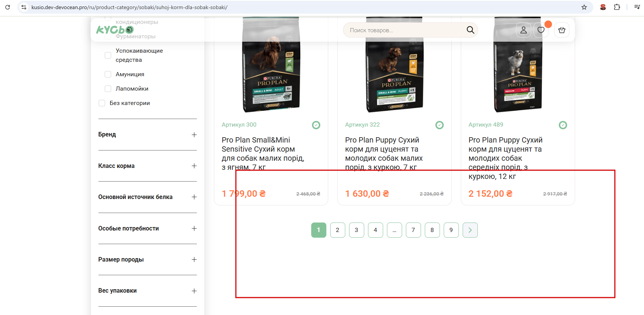Expand the Размер породы filter

click(148, 260)
